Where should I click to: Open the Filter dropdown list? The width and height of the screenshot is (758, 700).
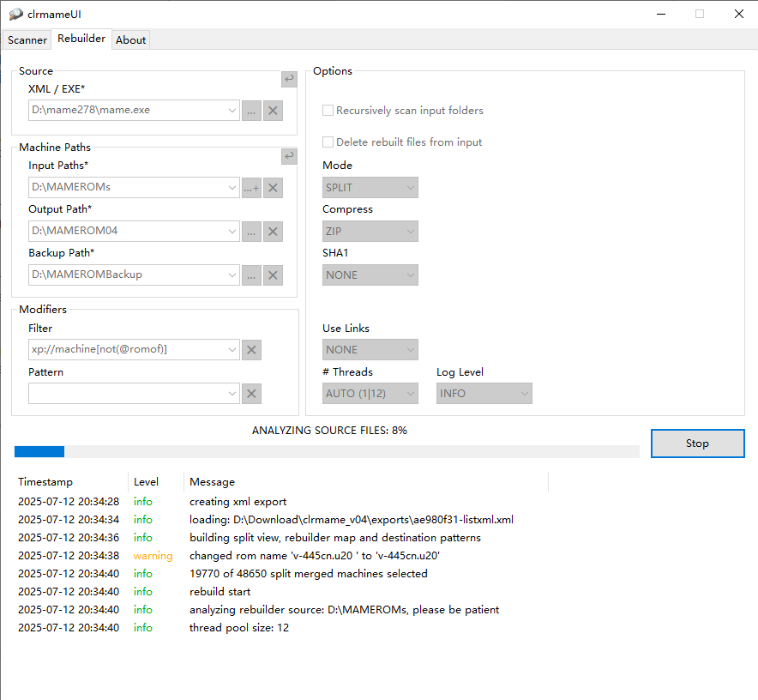[x=232, y=349]
